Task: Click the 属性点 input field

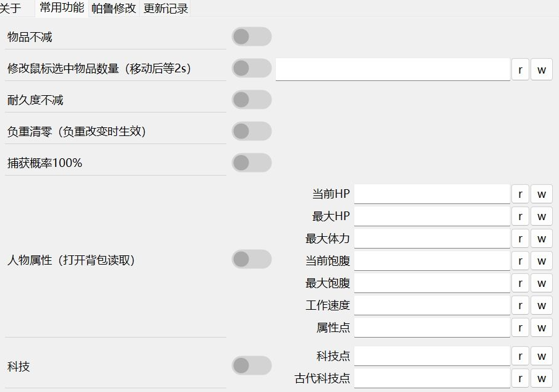Action: click(x=432, y=328)
